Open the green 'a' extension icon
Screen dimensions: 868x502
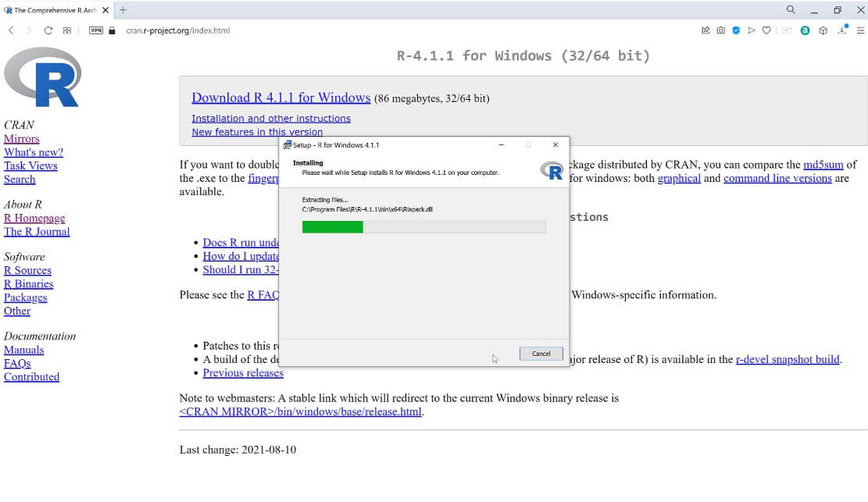(805, 30)
